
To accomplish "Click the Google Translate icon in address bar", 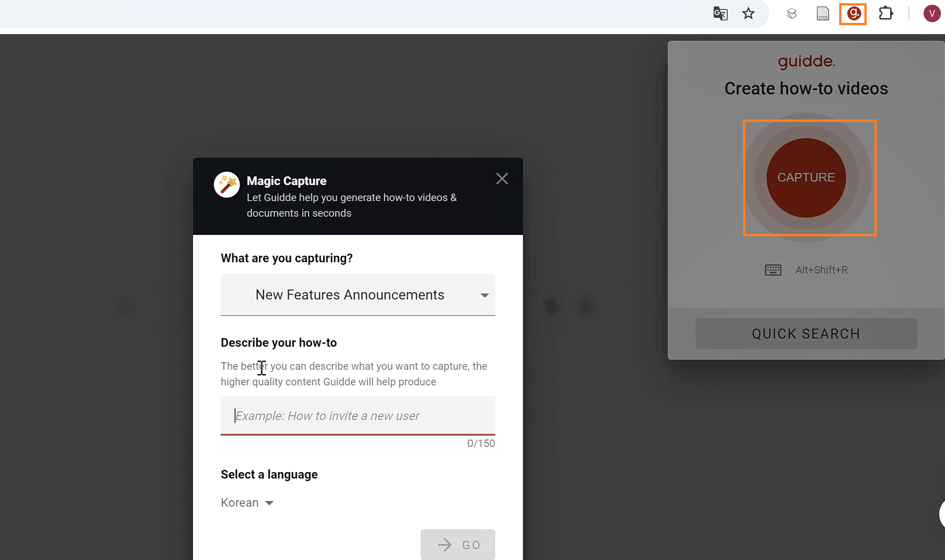I will pos(720,14).
